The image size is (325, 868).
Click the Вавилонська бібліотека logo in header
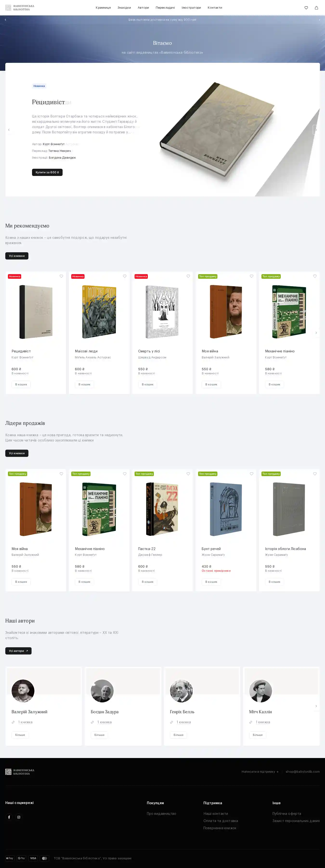20,8
